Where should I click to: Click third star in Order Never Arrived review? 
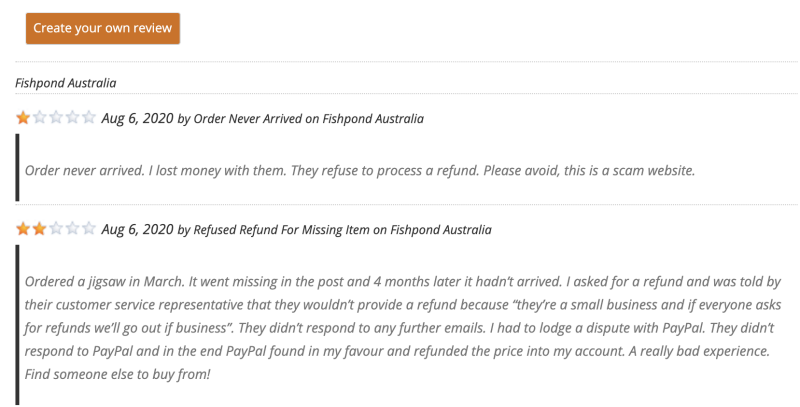tap(56, 118)
